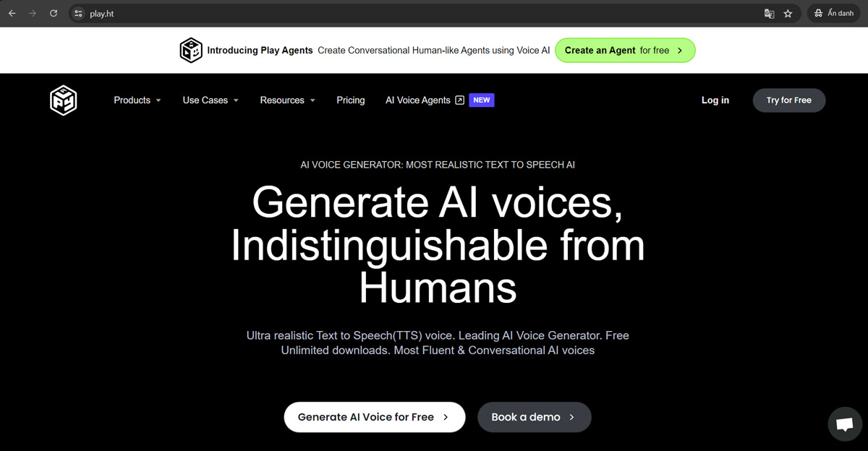The height and width of the screenshot is (451, 868).
Task: Reload the page with refresh icon
Action: coord(54,13)
